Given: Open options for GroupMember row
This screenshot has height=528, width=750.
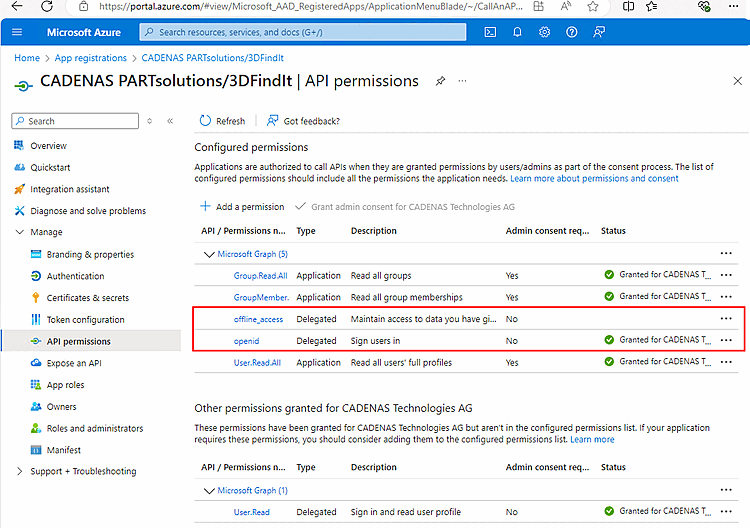Looking at the screenshot, I should click(x=726, y=297).
